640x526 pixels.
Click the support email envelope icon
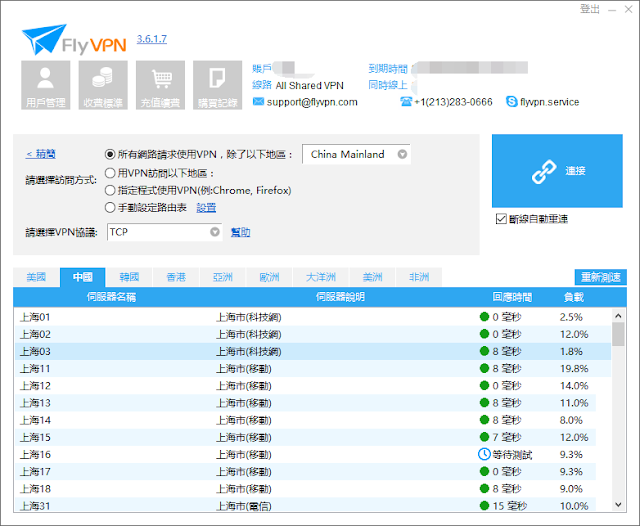point(258,101)
